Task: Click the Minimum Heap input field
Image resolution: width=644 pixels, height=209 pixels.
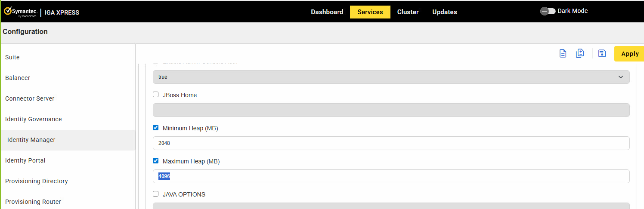Action: [391, 143]
